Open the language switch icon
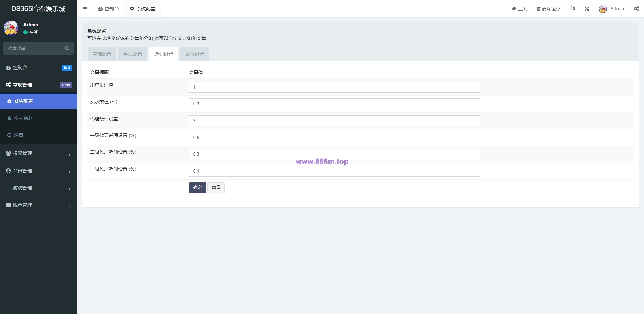Screen dimensions: 644x314 [x=573, y=9]
